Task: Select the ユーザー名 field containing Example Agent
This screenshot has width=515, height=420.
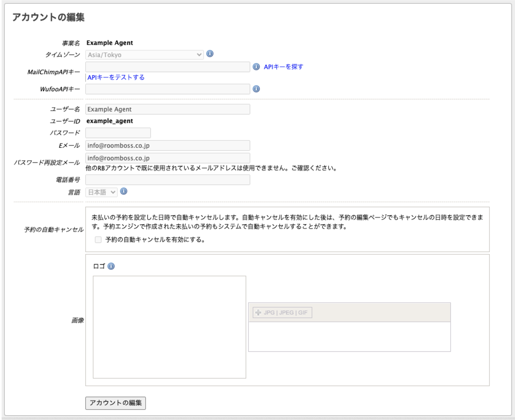Action: point(167,109)
